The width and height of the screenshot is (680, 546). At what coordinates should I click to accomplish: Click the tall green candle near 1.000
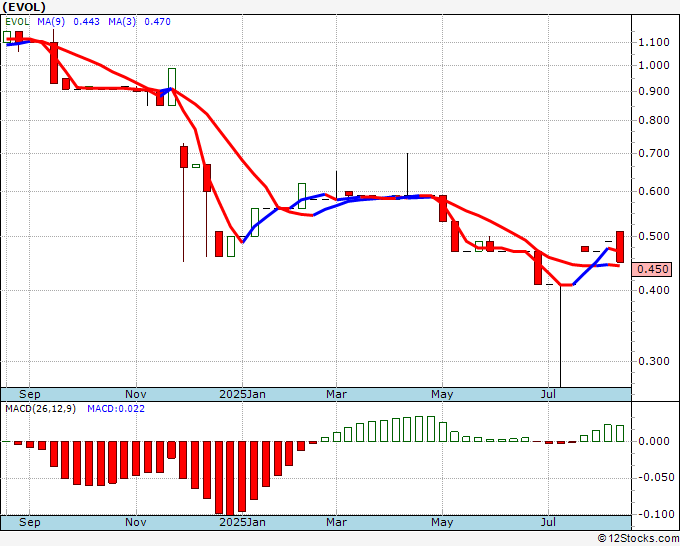pos(172,87)
